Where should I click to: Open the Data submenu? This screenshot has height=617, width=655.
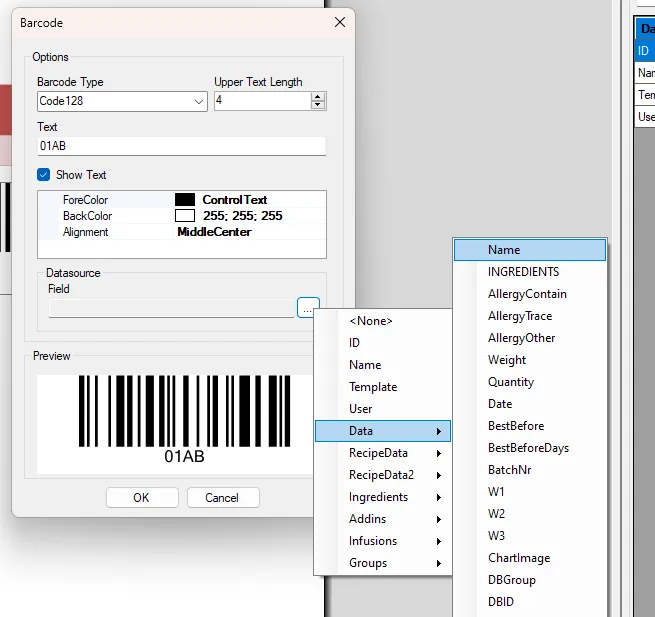pos(383,431)
